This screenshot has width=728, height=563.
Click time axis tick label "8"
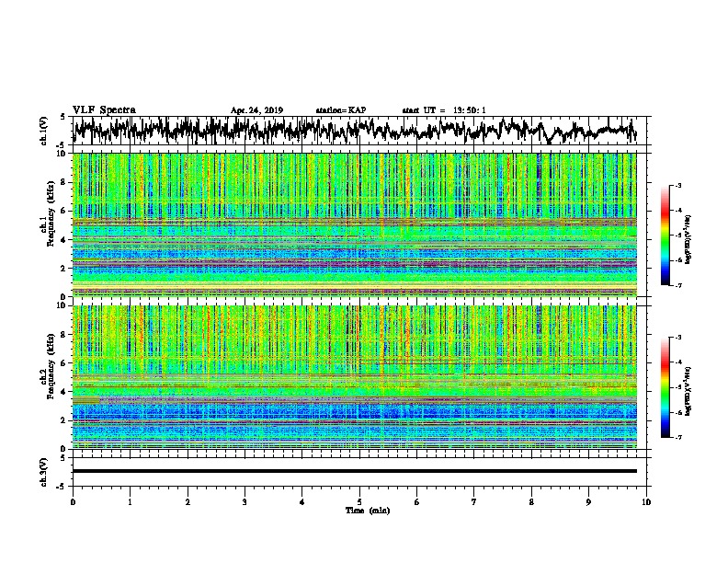[x=531, y=502]
